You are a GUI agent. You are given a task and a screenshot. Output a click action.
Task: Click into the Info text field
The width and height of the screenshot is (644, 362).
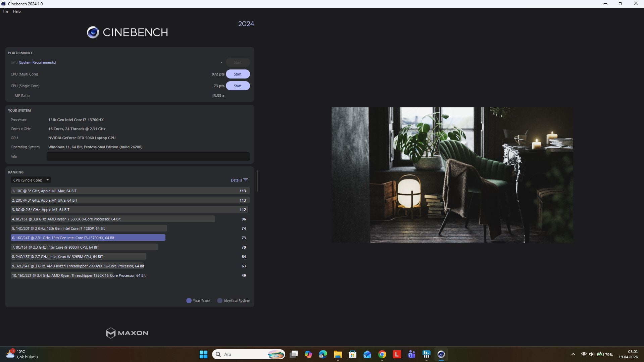[x=148, y=157]
